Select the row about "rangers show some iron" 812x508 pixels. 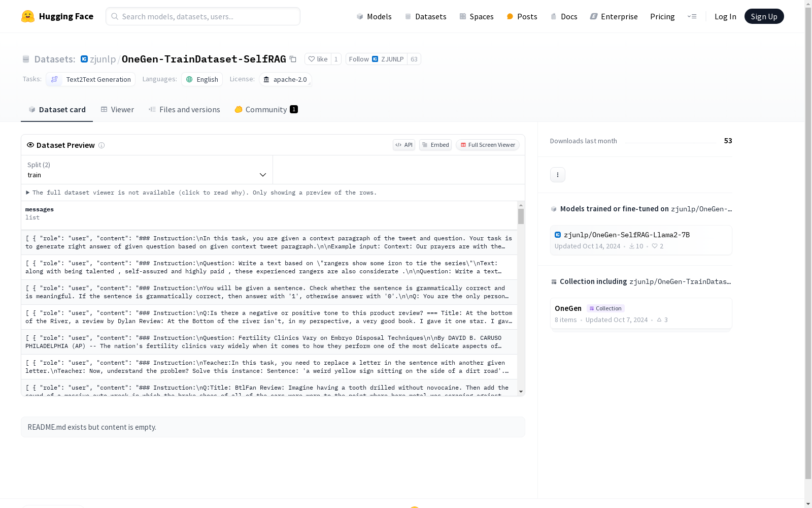click(269, 267)
